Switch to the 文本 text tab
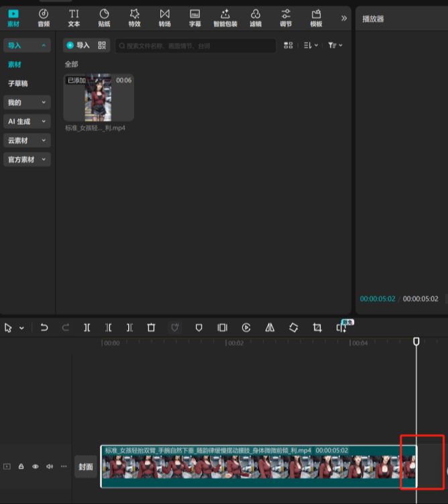This screenshot has width=448, height=504. point(74,17)
